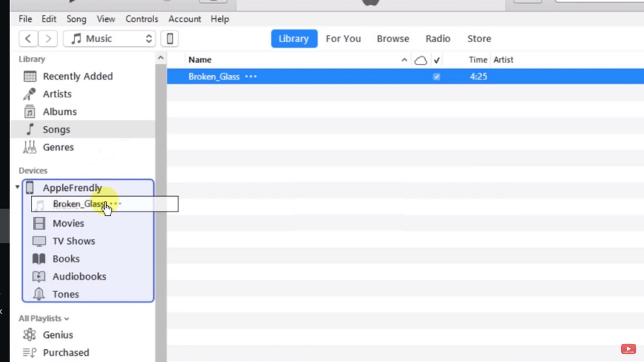Viewport: 644px width, 362px height.
Task: Open the Movies filmstrip icon under device
Action: click(x=39, y=223)
